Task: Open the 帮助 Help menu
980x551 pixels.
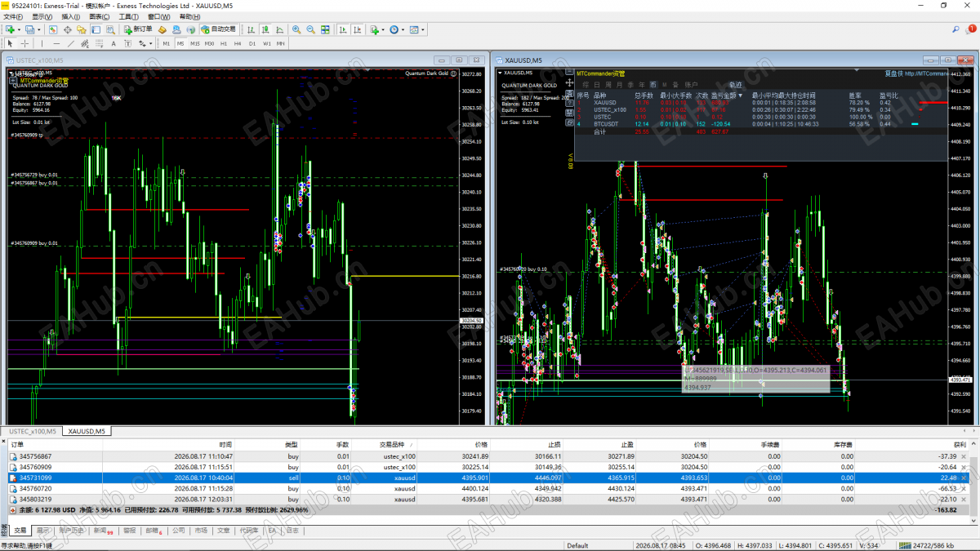Action: (x=189, y=16)
